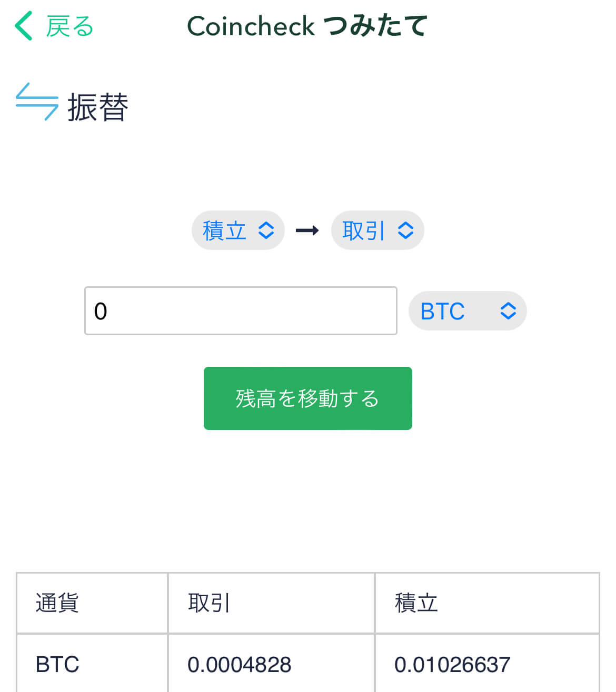Screen dimensions: 616x692
Task: Click the 振替 heading text
Action: pyautogui.click(x=98, y=107)
